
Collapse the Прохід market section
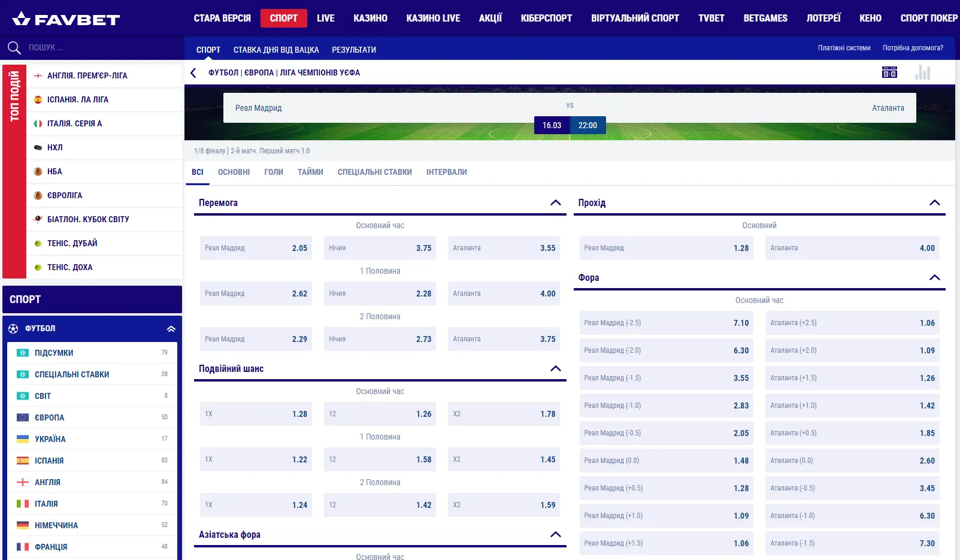[934, 203]
